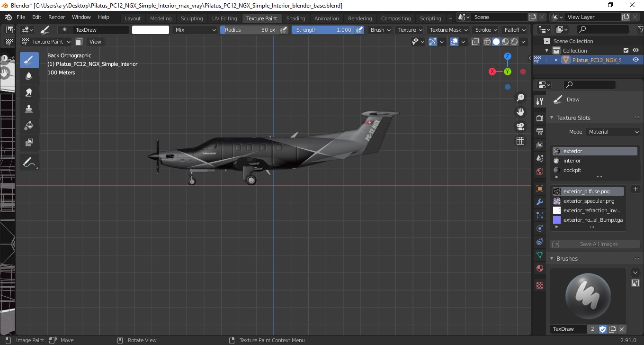Open Object Constraints properties tab
644x345 pixels.
[539, 242]
